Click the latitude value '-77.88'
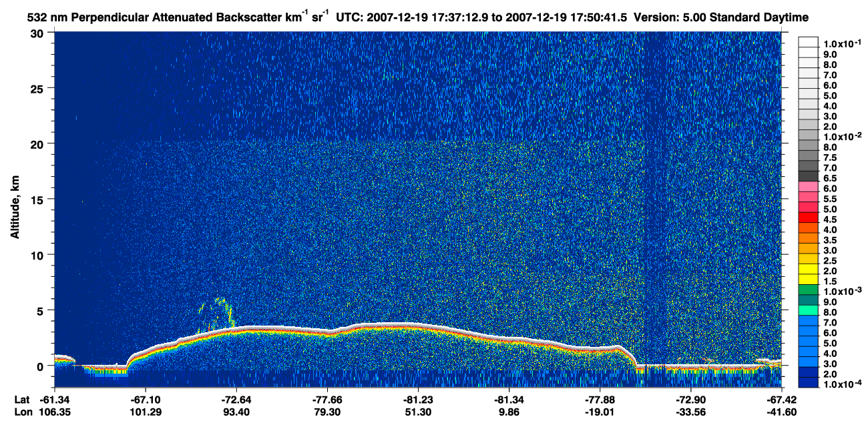The height and width of the screenshot is (445, 868). click(x=600, y=400)
